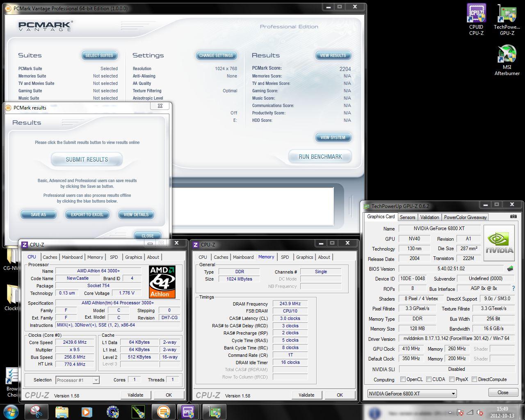
Task: Click the BIOS save chip icon in GPU-Z
Action: point(510,269)
